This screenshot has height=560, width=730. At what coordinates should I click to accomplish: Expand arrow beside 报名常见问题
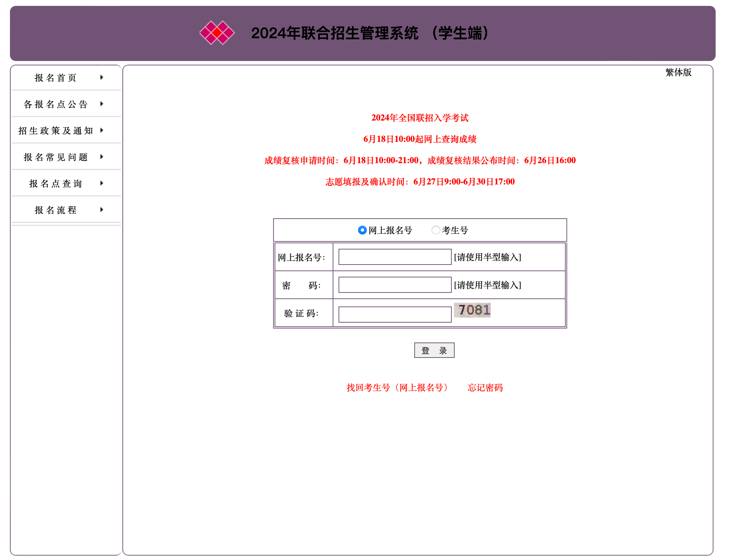(102, 157)
